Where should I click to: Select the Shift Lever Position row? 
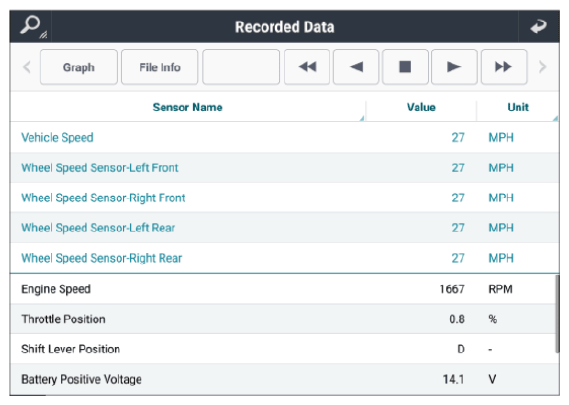pos(283,349)
